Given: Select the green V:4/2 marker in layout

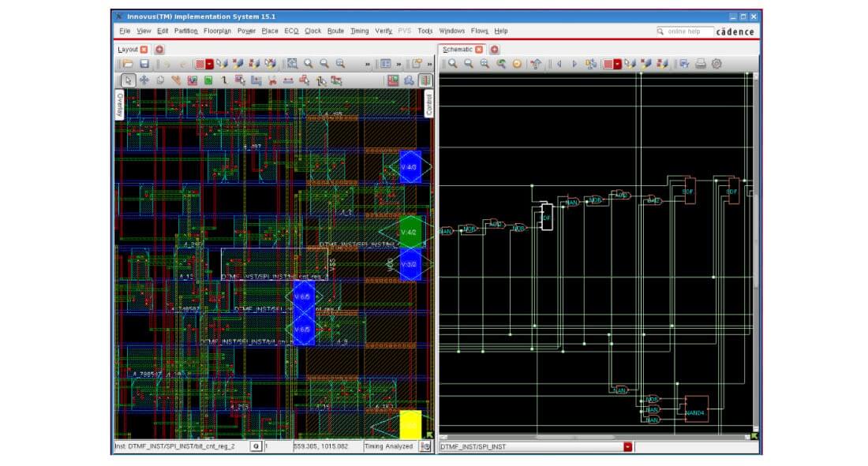Looking at the screenshot, I should tap(410, 232).
